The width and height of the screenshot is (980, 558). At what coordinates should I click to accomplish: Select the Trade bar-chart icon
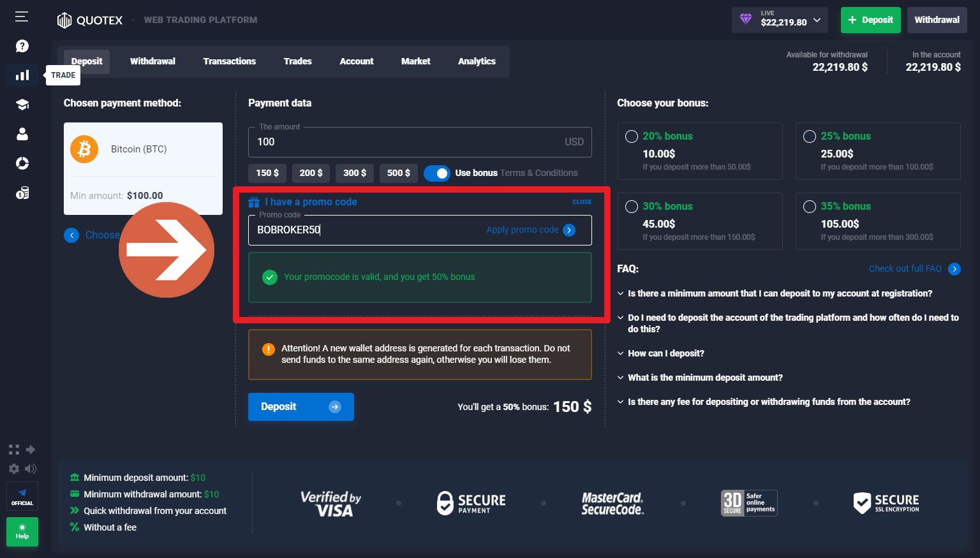(22, 75)
